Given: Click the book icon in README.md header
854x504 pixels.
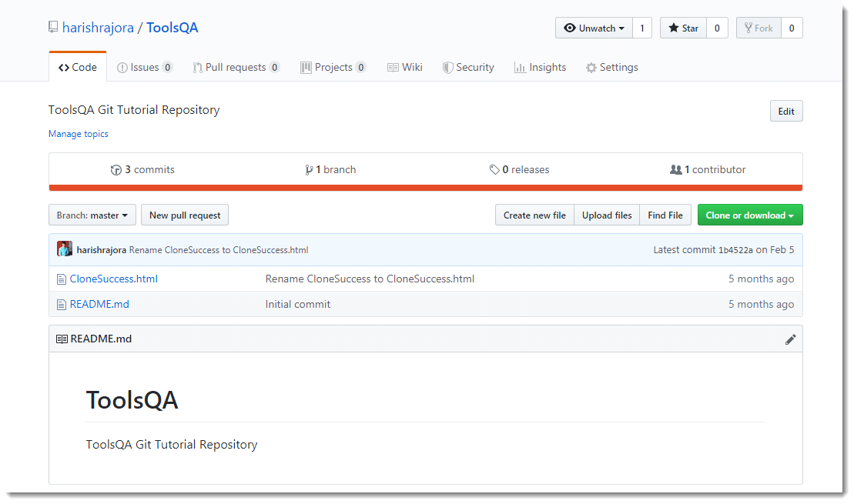Looking at the screenshot, I should pyautogui.click(x=62, y=339).
